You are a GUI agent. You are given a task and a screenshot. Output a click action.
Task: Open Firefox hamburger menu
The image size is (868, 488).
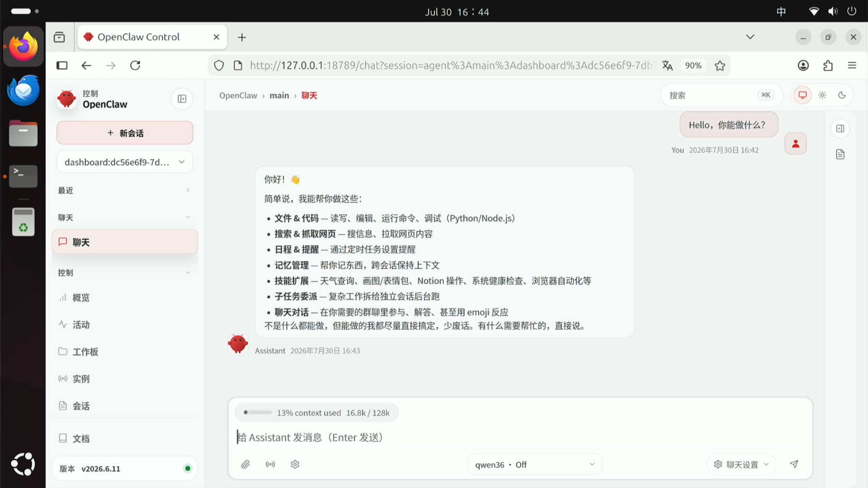click(x=852, y=66)
